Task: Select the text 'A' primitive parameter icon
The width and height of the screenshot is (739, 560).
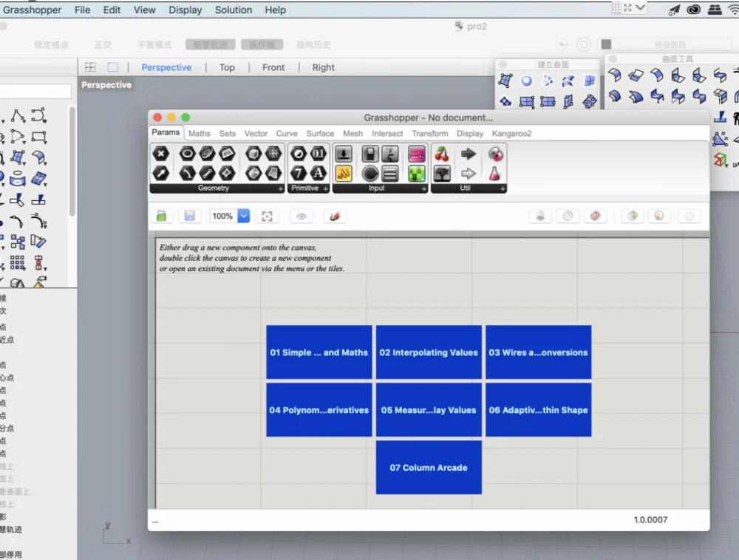Action: [318, 174]
